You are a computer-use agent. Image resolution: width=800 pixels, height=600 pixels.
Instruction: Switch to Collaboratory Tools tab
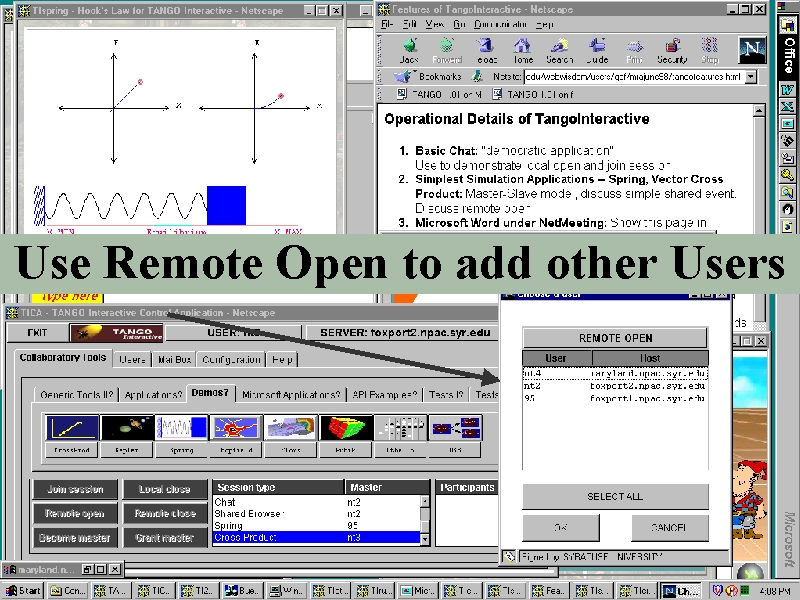pos(62,358)
